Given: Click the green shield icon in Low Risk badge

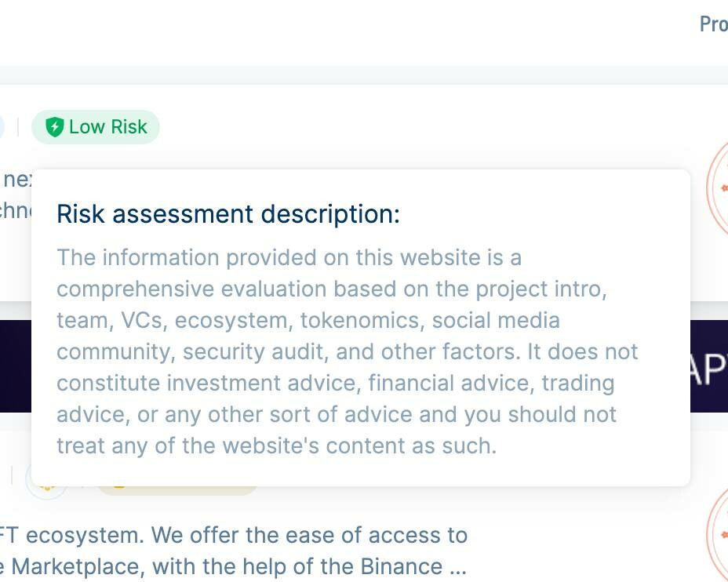Looking at the screenshot, I should 54,127.
